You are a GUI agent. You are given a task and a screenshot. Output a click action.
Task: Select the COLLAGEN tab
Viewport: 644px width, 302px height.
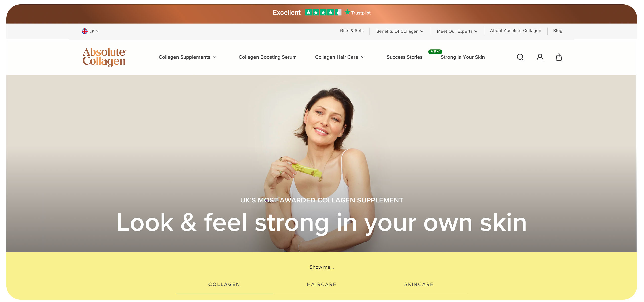click(224, 284)
